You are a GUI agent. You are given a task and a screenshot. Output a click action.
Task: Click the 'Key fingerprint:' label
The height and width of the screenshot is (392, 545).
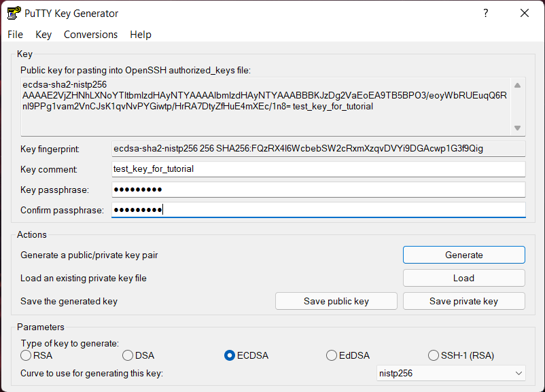(50, 149)
